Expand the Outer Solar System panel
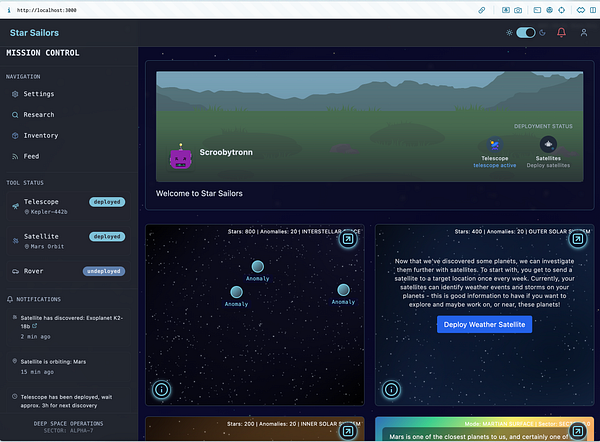 [577, 239]
